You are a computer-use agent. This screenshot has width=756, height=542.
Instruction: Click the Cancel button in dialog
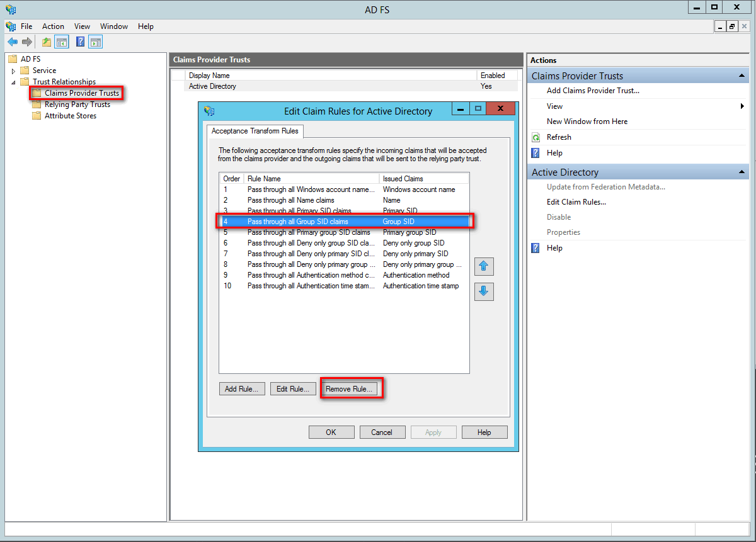coord(382,432)
